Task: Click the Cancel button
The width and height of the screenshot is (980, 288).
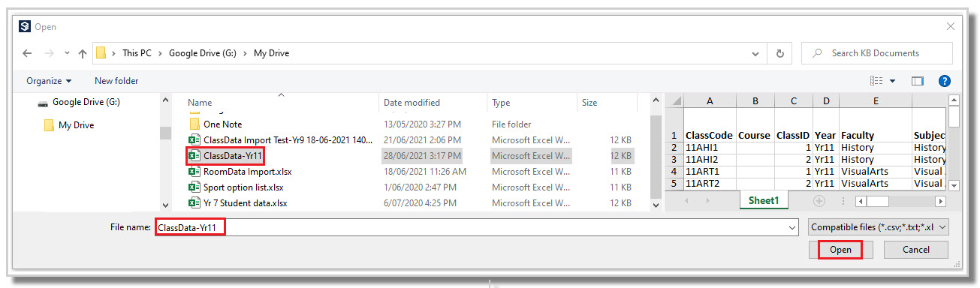Action: (916, 250)
